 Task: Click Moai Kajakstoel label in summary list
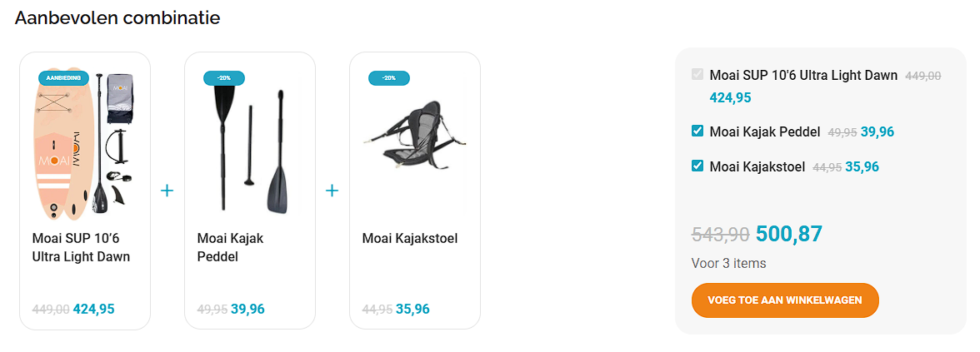click(757, 166)
